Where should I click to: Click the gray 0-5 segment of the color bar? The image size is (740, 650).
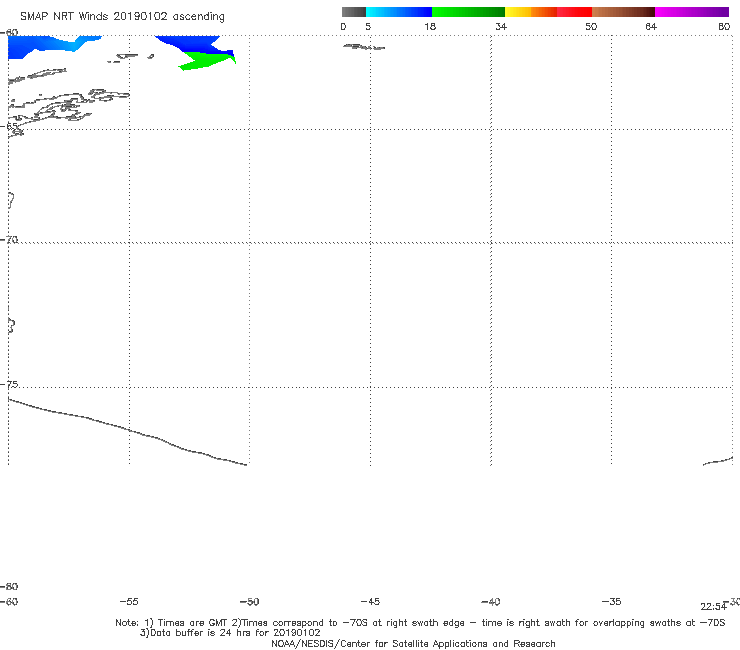coord(354,12)
